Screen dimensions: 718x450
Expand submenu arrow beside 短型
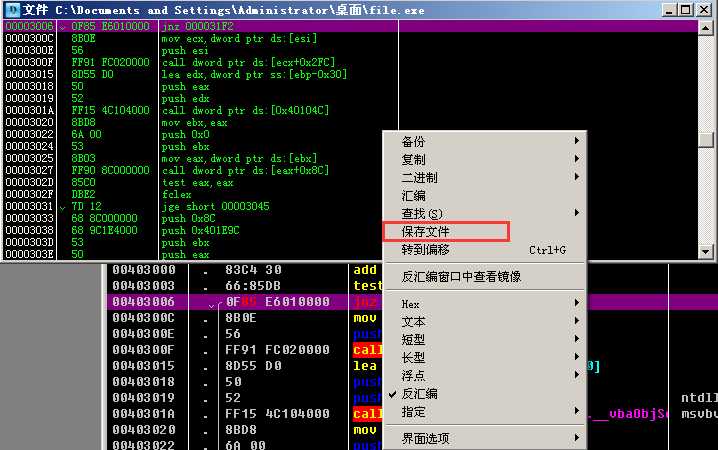click(577, 338)
